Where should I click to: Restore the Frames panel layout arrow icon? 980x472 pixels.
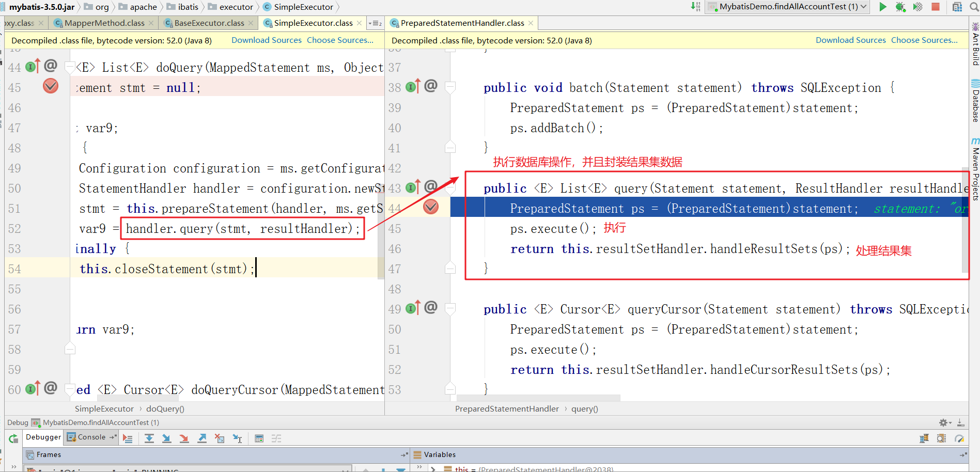coord(404,455)
